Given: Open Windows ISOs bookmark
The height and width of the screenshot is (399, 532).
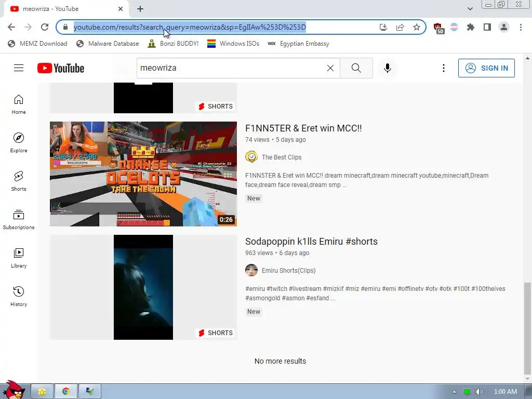Looking at the screenshot, I should pos(233,44).
